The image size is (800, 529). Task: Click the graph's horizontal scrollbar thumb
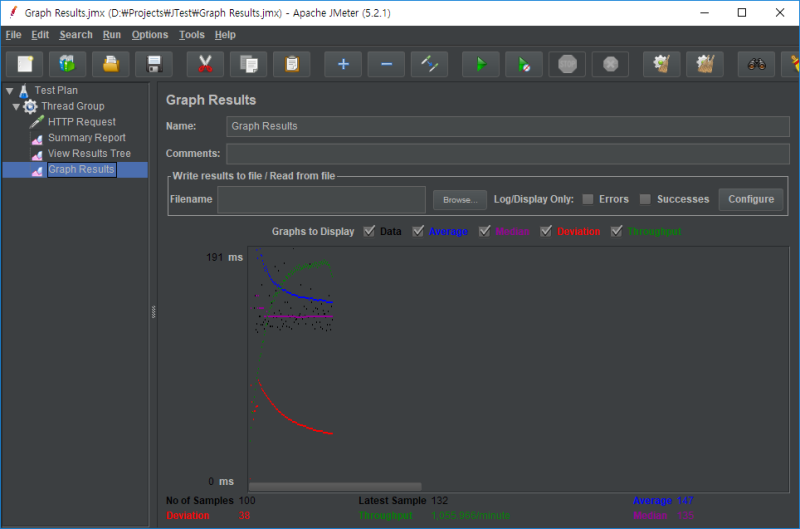point(335,487)
